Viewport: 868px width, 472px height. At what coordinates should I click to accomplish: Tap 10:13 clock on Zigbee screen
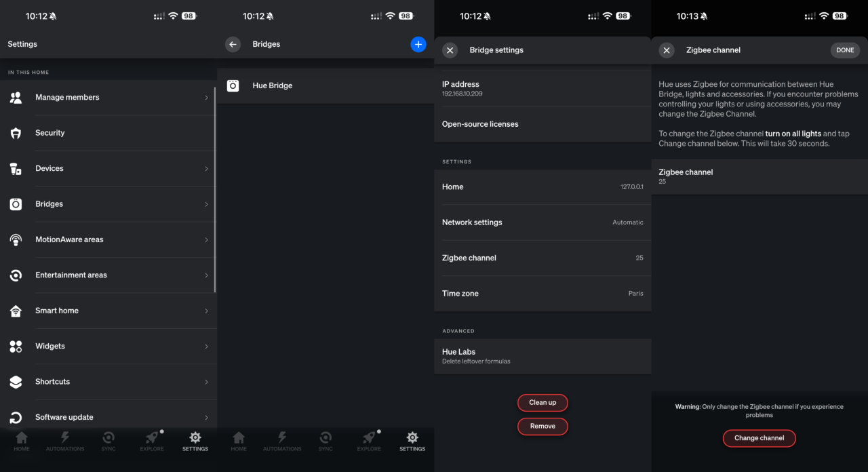(688, 16)
